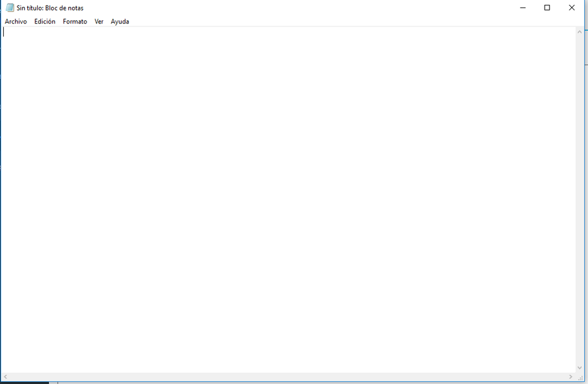Click the Notepad icon in the title bar

[x=10, y=8]
